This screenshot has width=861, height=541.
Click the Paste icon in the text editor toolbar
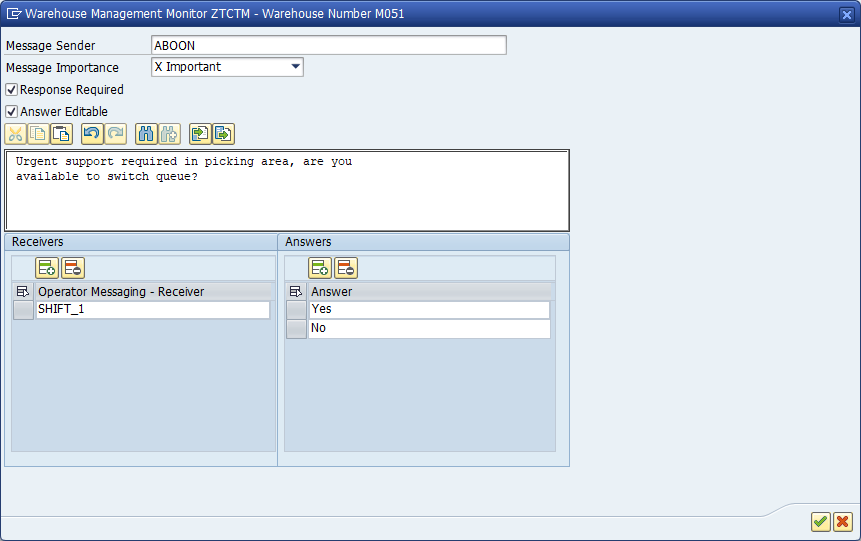click(x=62, y=134)
